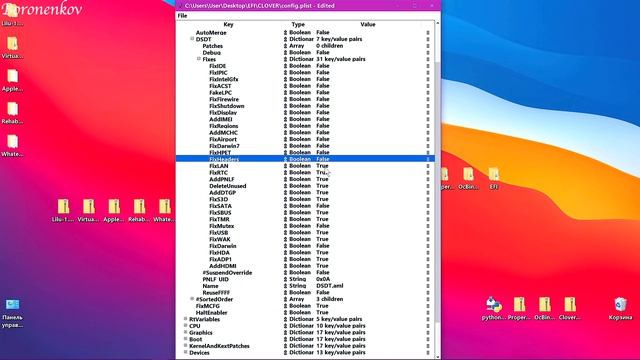Open the Корзина recycle bin
640x360 pixels.
(x=620, y=309)
